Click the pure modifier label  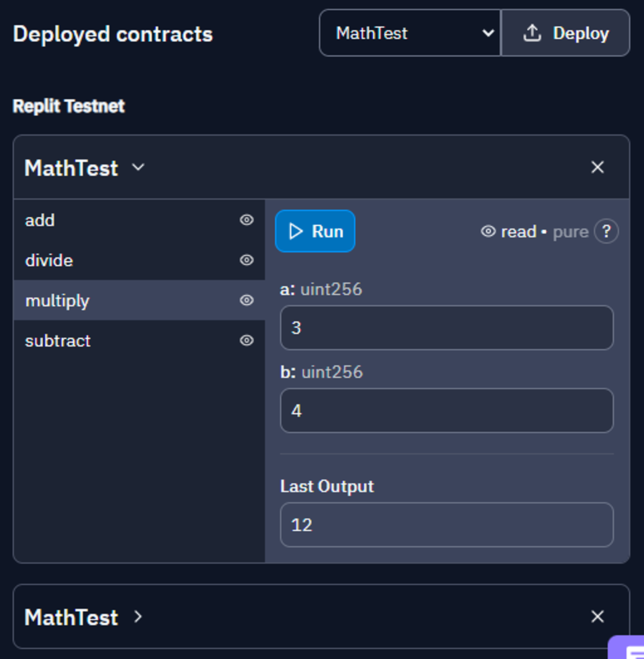point(571,232)
